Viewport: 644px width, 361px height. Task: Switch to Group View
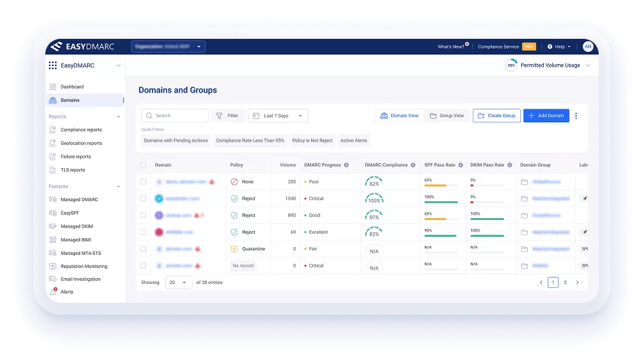[447, 116]
